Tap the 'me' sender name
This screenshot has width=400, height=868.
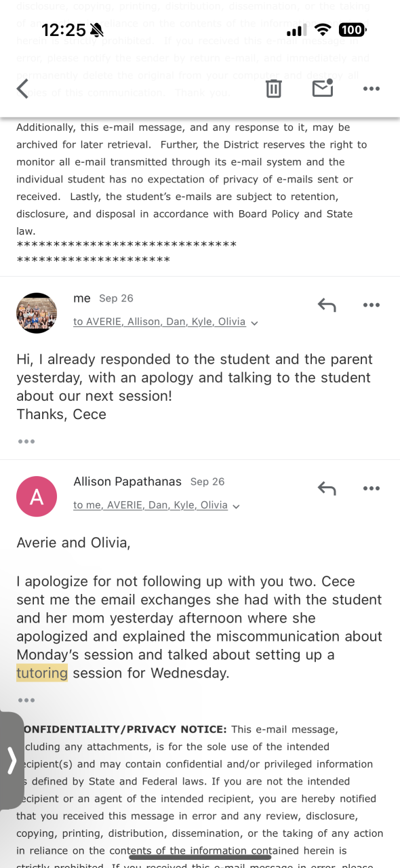[82, 298]
